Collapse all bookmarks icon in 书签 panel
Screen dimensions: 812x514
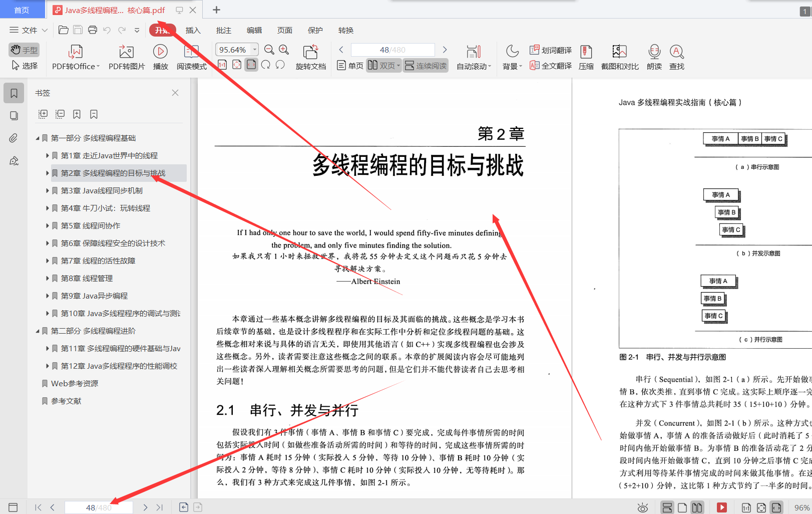[x=60, y=114]
